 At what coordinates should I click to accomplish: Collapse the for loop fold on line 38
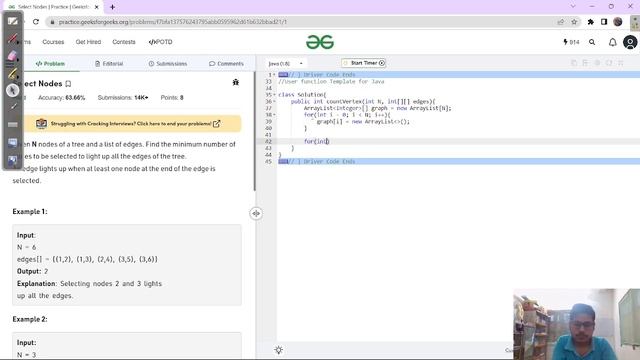pos(274,115)
